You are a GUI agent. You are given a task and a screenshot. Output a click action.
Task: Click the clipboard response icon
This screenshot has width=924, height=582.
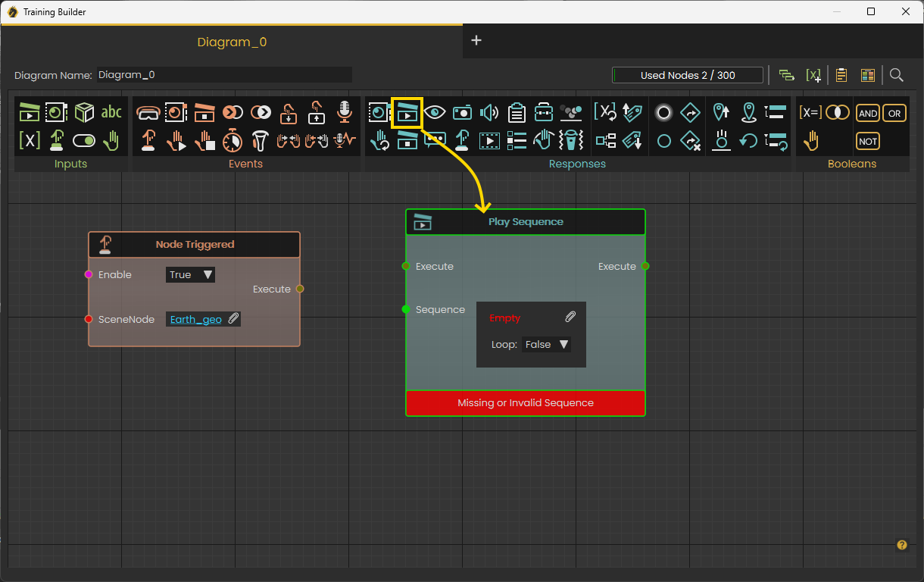(x=517, y=113)
